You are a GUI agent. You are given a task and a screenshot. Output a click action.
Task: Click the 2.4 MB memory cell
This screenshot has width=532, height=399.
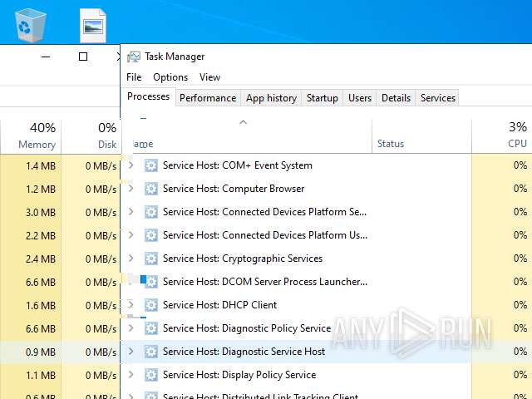coord(31,259)
